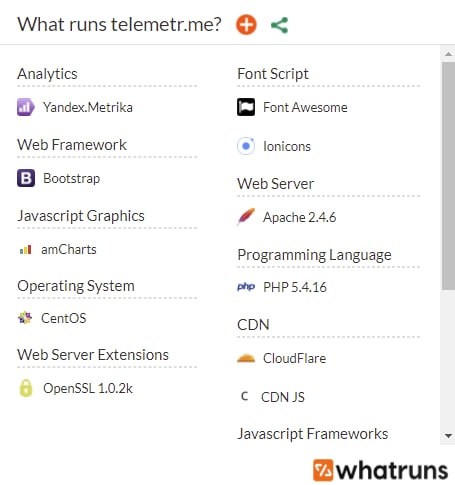Click the Javascript Frameworks heading

pyautogui.click(x=313, y=434)
